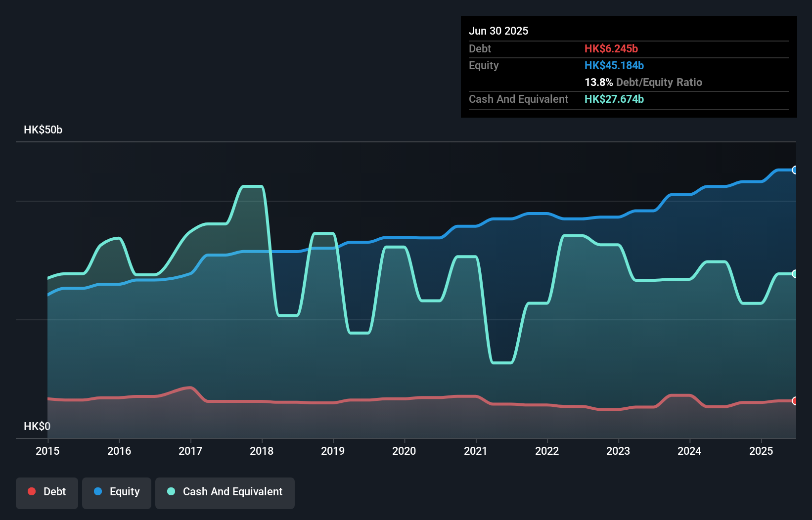Click the blue dot in the Equity legend
Screen dimensions: 812x520
point(98,491)
